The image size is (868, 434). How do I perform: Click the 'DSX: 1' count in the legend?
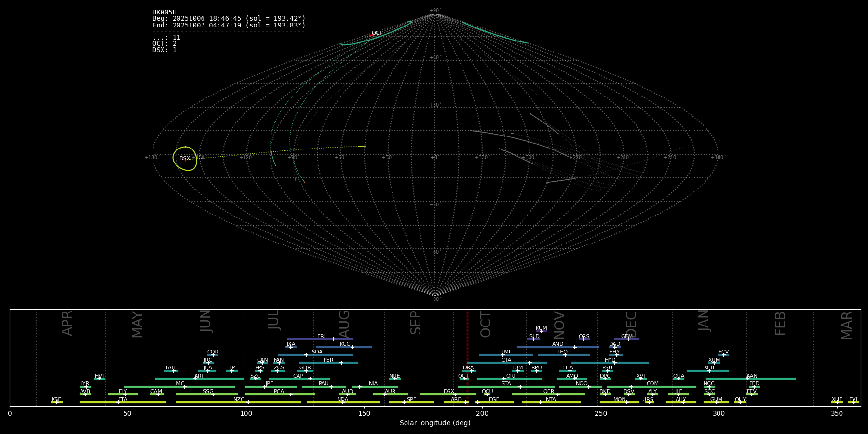pos(164,50)
